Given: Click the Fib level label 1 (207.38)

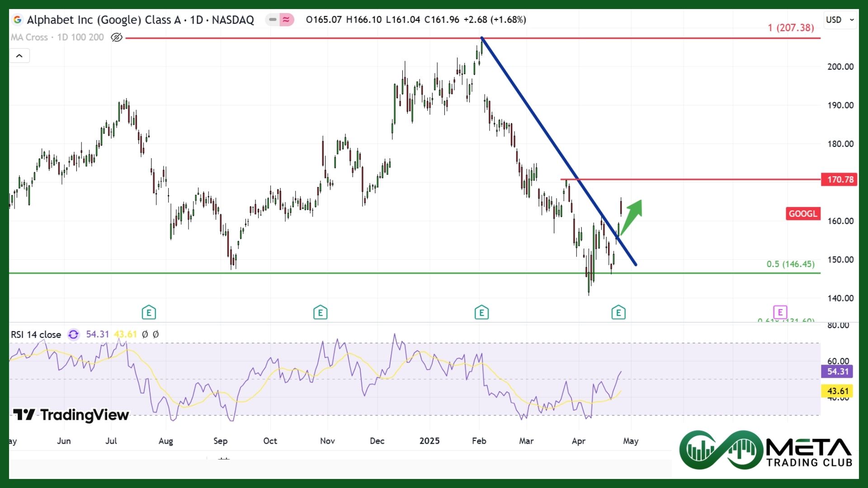Looking at the screenshot, I should [791, 28].
